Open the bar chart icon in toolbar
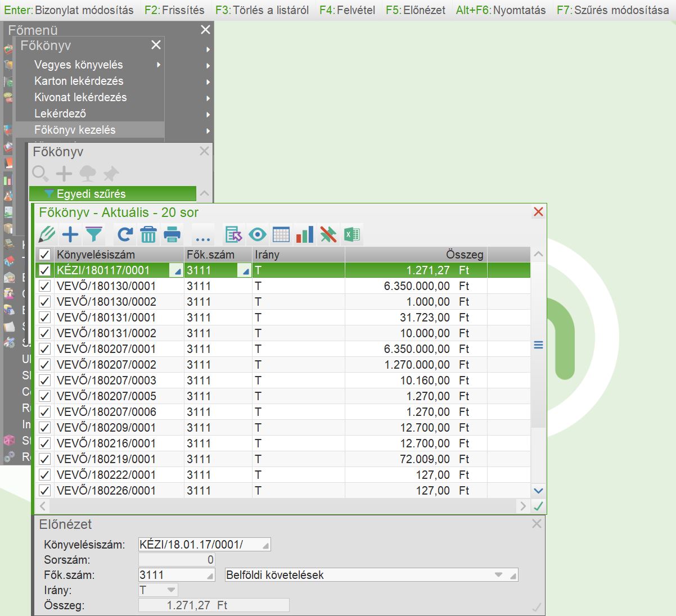The image size is (676, 616). pyautogui.click(x=304, y=234)
